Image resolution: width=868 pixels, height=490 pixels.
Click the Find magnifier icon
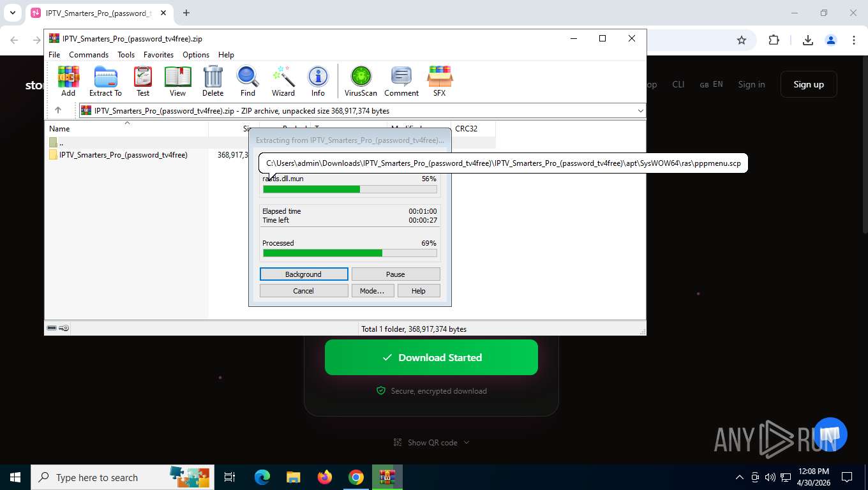pos(248,81)
